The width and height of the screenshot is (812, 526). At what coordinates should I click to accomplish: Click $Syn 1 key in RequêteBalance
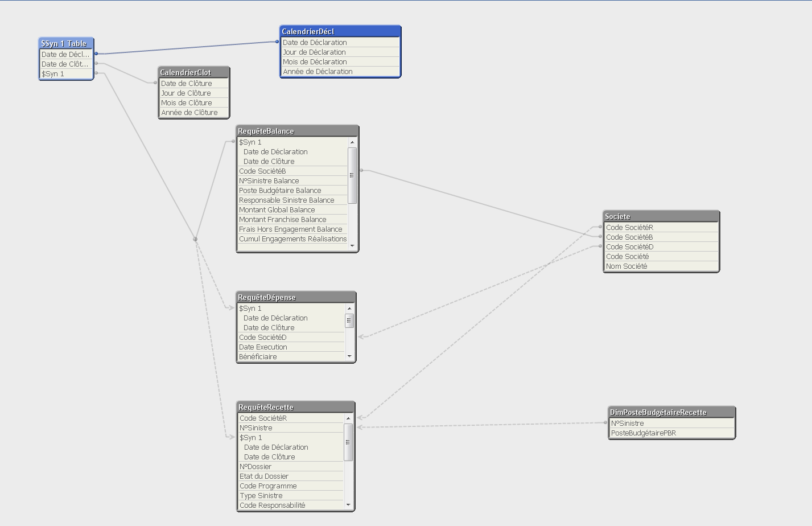pyautogui.click(x=292, y=142)
